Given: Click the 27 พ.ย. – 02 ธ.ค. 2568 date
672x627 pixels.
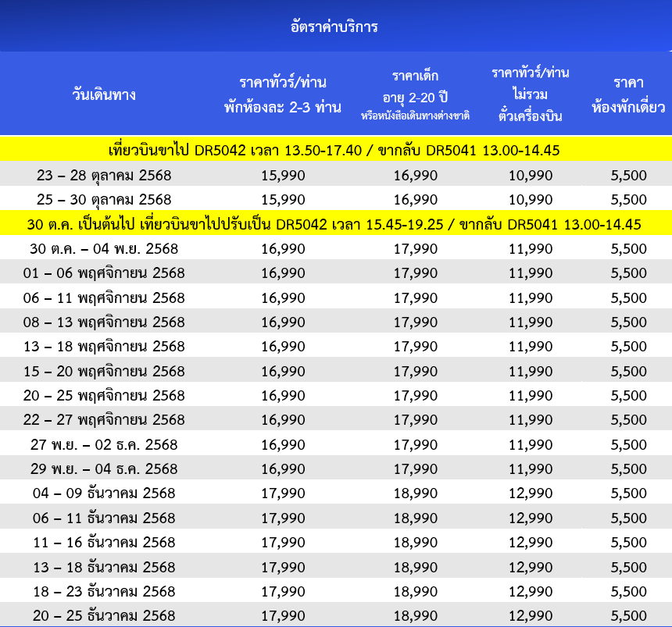Looking at the screenshot, I should (x=104, y=444).
